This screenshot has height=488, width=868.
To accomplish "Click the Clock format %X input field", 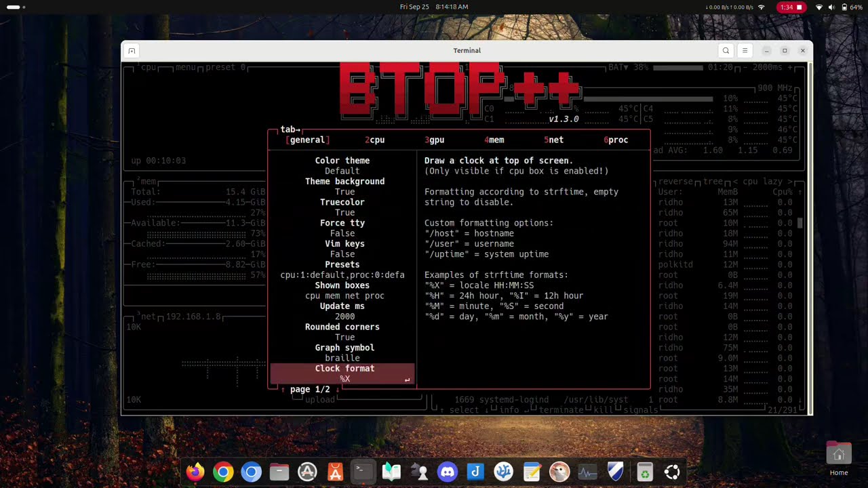I will click(342, 379).
